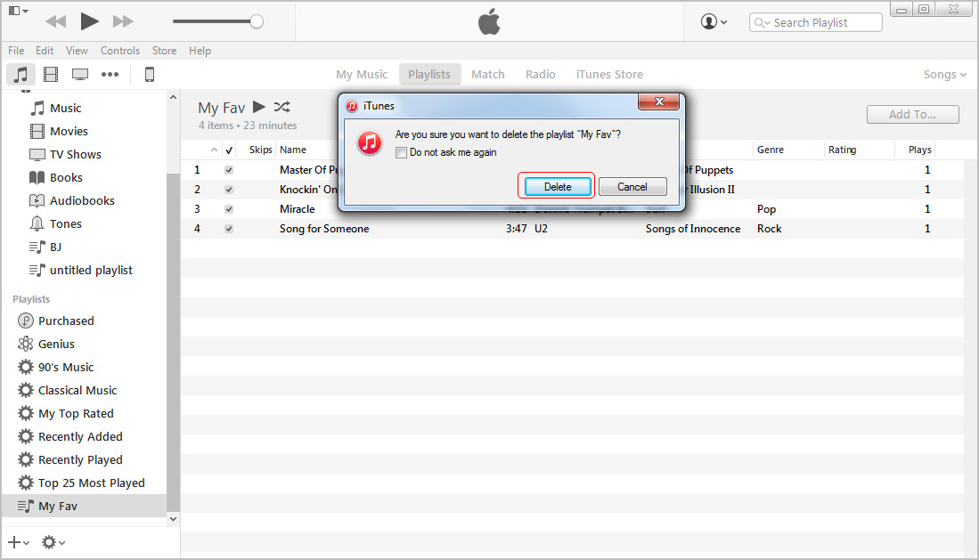This screenshot has width=979, height=560.
Task: Open the Songs view dropdown
Action: 944,74
